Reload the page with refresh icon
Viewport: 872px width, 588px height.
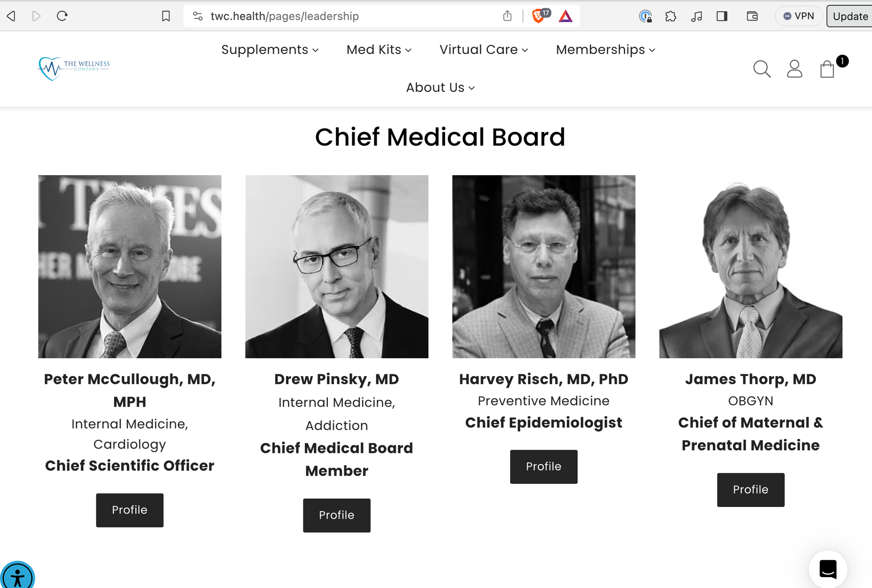62,16
